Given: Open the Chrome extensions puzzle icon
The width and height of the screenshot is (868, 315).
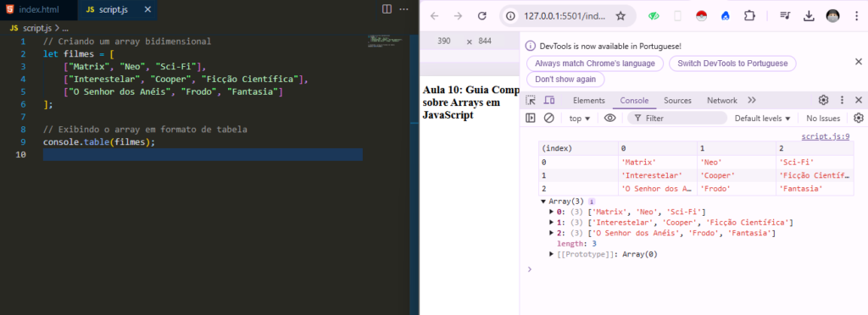Looking at the screenshot, I should 749,16.
